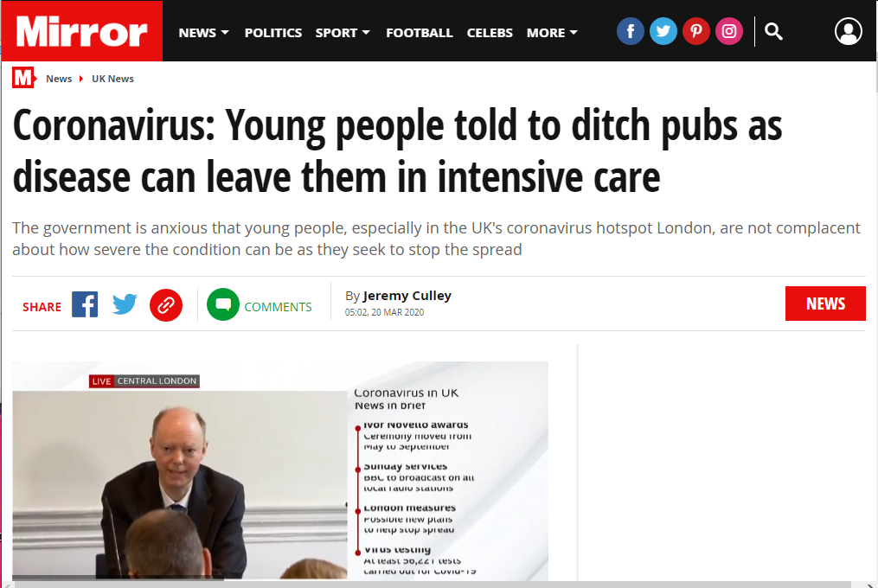Open the Instagram icon in the header
This screenshot has height=588, width=878.
coord(729,31)
